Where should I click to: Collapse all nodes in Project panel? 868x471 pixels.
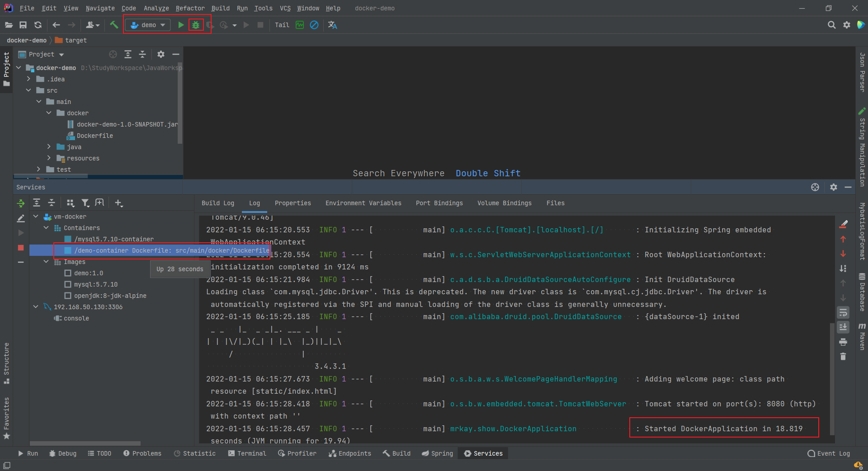(x=142, y=54)
